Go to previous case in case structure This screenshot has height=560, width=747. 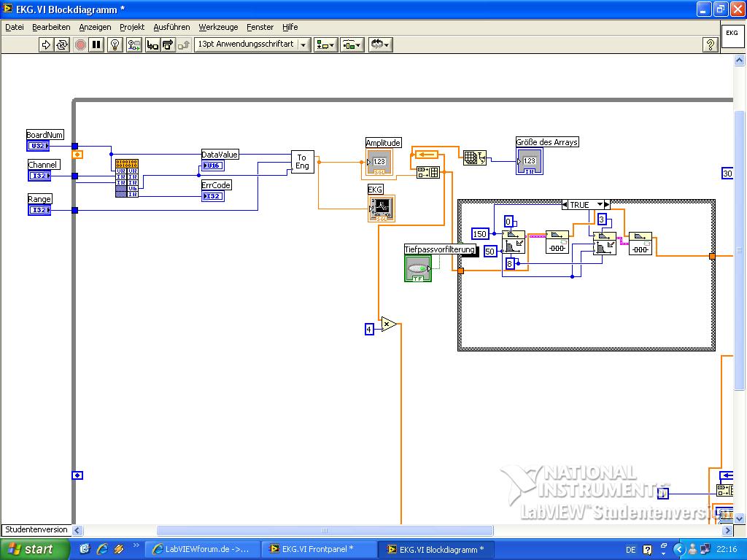(x=565, y=205)
